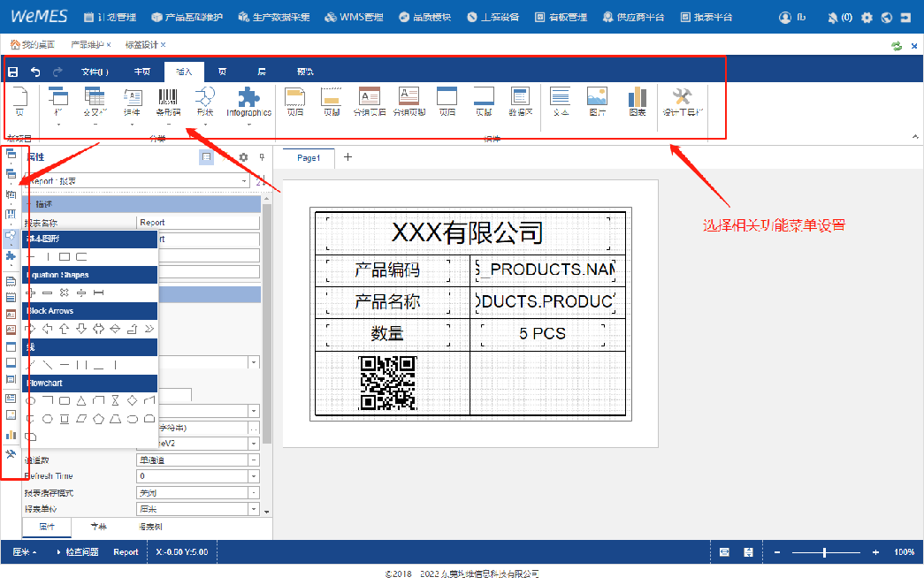Switch to the 预览 (Preview) ribbon tab

click(x=304, y=72)
